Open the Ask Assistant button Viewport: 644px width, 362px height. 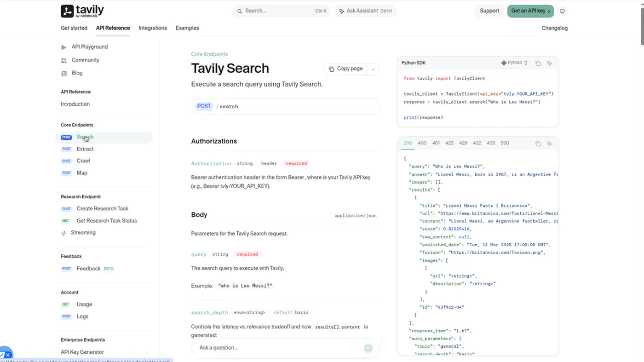pos(366,11)
